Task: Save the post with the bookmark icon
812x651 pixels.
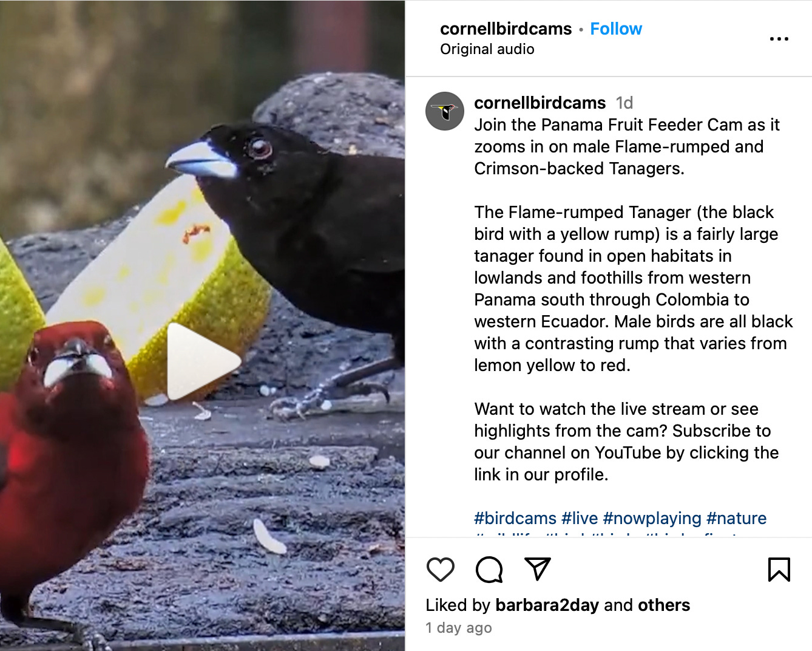Action: (x=779, y=570)
